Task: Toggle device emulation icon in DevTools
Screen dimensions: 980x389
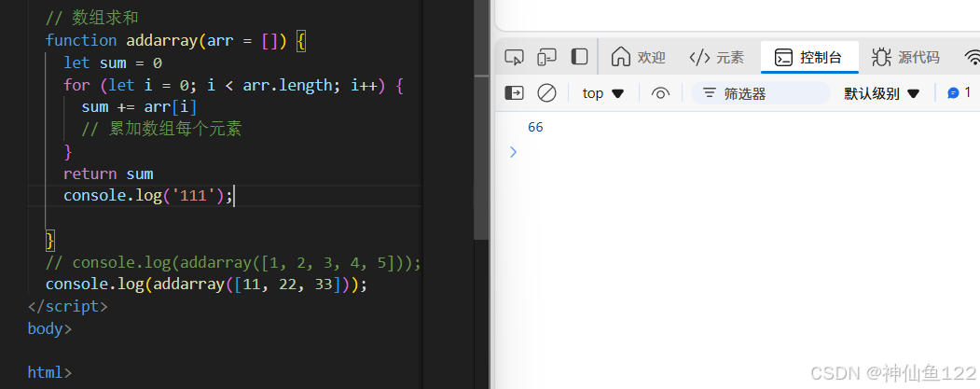Action: [546, 58]
